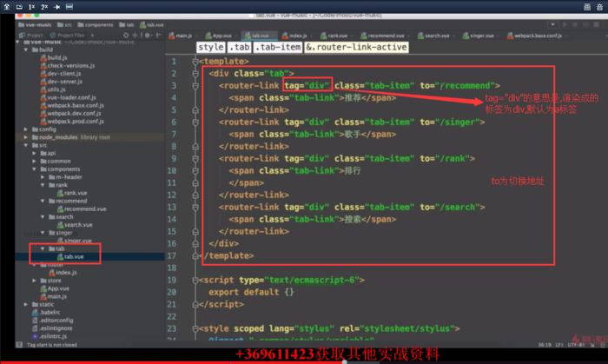Click components in navigation breadcrumb
Screen dimensions: 608x364
point(96,24)
